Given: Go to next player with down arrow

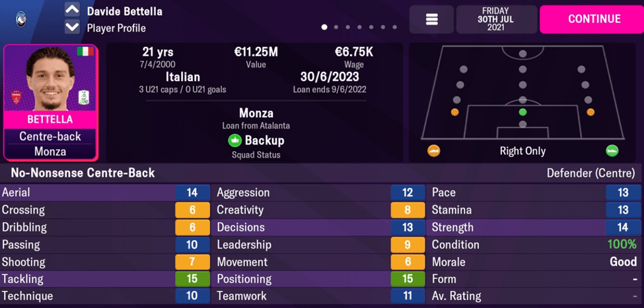Looking at the screenshot, I should point(72,28).
